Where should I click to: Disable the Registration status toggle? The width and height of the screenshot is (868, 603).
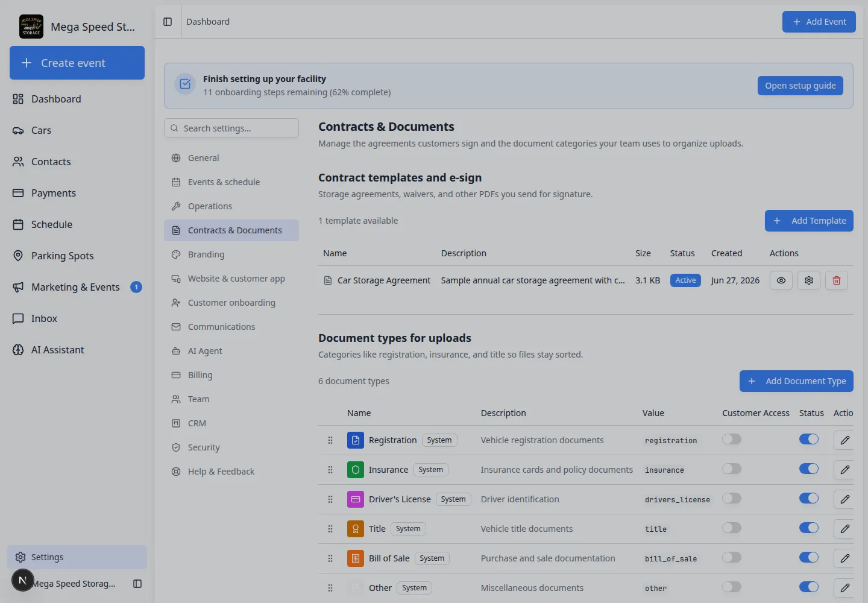pos(809,439)
